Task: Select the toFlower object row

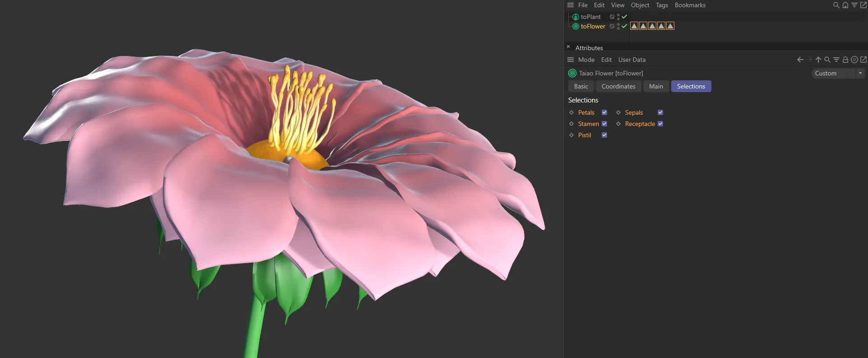Action: [x=593, y=26]
